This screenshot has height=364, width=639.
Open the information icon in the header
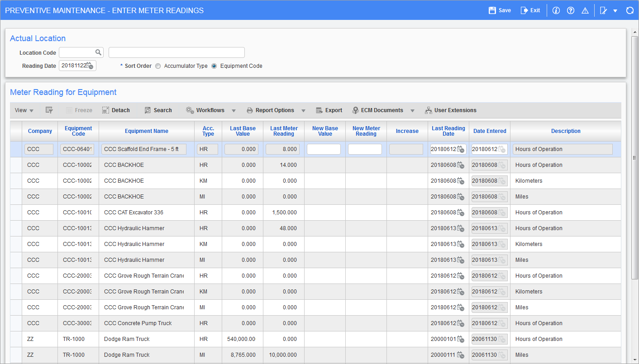(x=556, y=10)
